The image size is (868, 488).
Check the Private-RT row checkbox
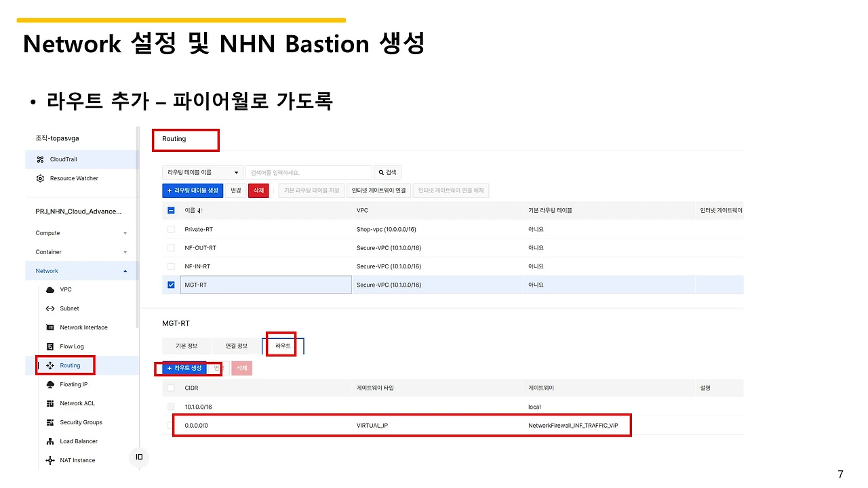click(x=171, y=229)
